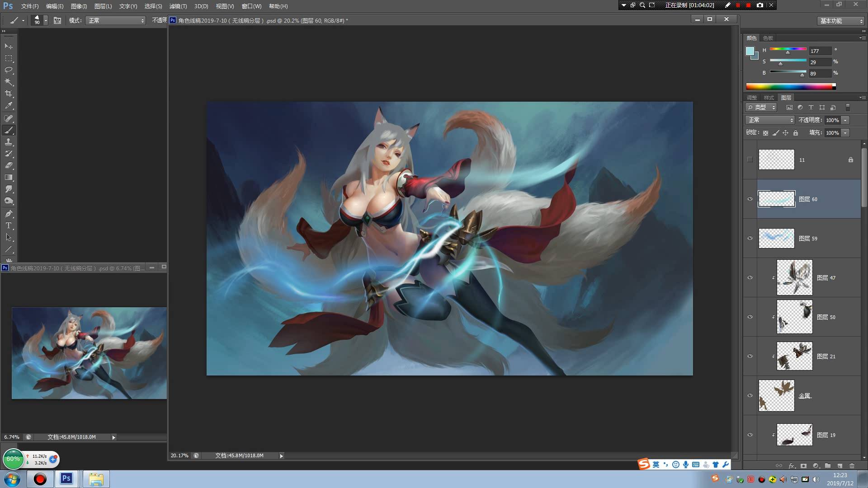Select the Magic Wand tool
The height and width of the screenshot is (488, 868).
coord(9,82)
